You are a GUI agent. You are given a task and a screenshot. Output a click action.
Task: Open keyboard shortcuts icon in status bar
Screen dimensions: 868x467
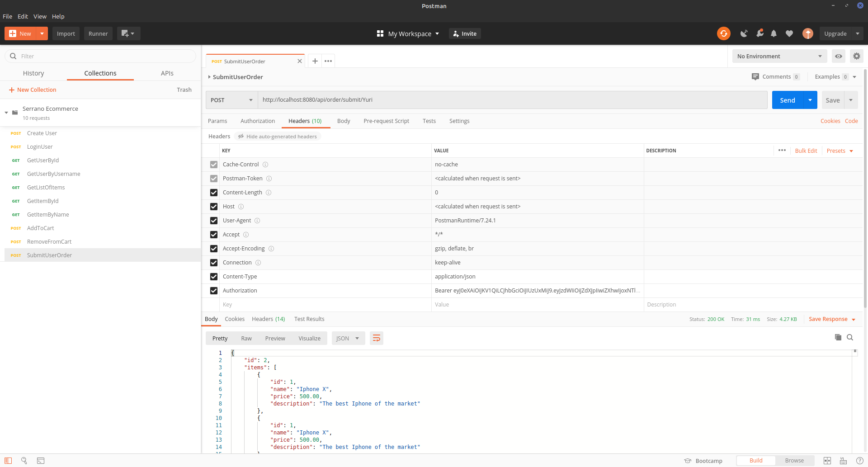click(844, 461)
